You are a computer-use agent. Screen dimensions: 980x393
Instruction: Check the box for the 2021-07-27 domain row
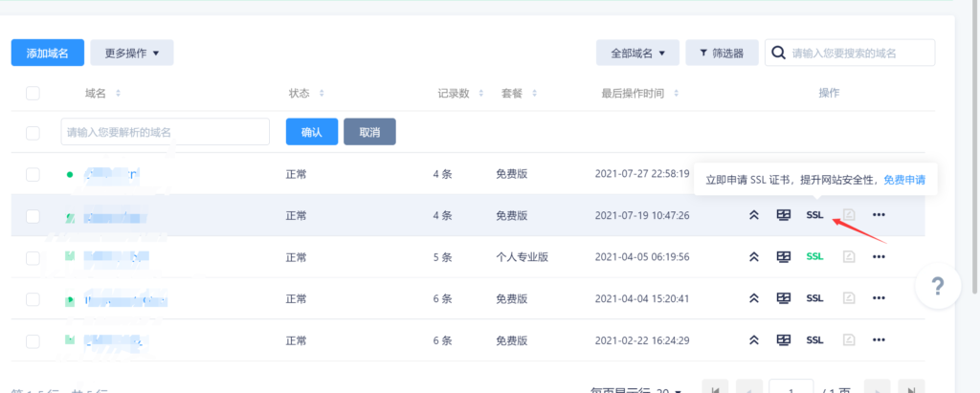tap(33, 174)
